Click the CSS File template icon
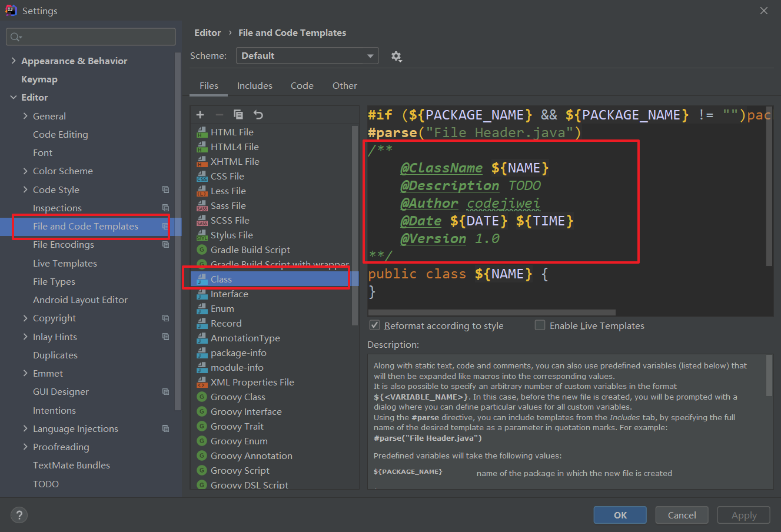 coord(202,177)
